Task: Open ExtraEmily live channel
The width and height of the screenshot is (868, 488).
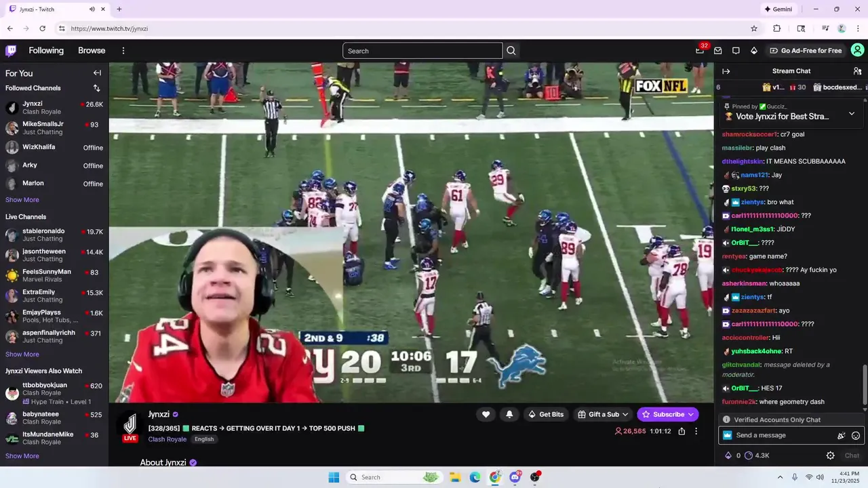Action: click(54, 296)
